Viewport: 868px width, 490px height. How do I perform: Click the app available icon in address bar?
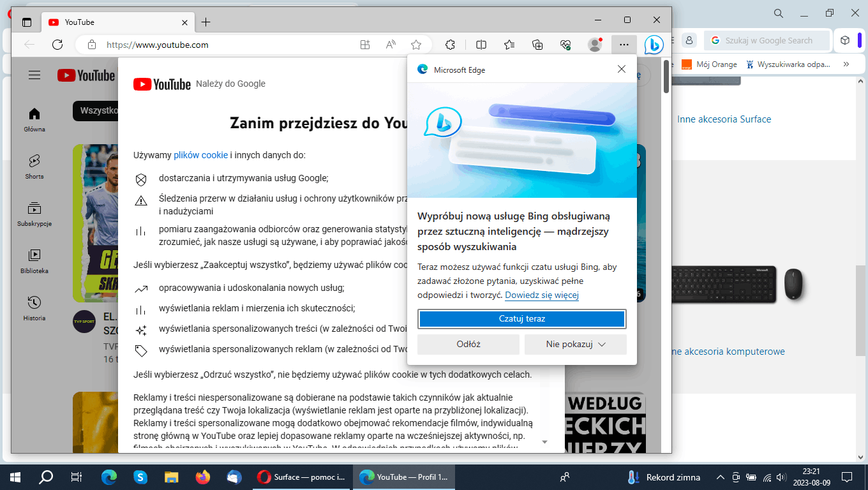click(365, 45)
